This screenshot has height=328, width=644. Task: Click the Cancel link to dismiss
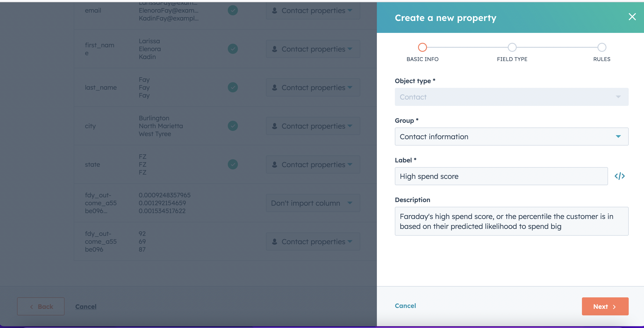click(x=405, y=306)
